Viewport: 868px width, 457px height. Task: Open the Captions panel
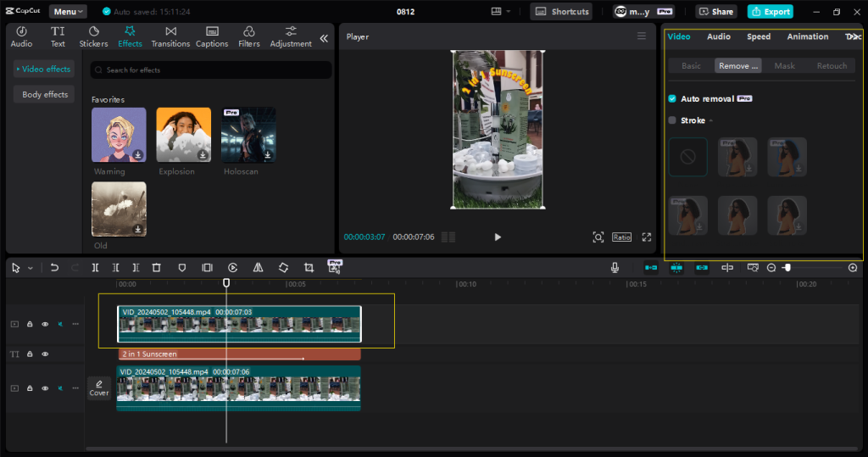[212, 36]
